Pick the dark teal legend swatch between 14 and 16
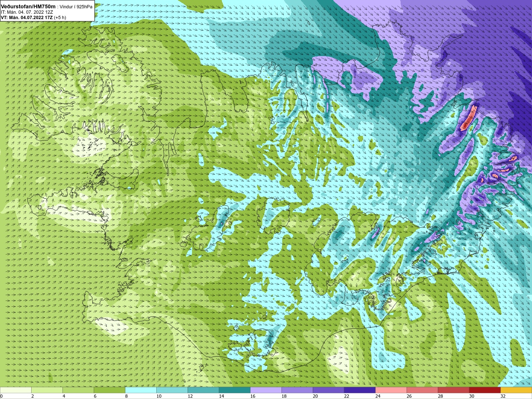532x399 pixels. [x=234, y=390]
